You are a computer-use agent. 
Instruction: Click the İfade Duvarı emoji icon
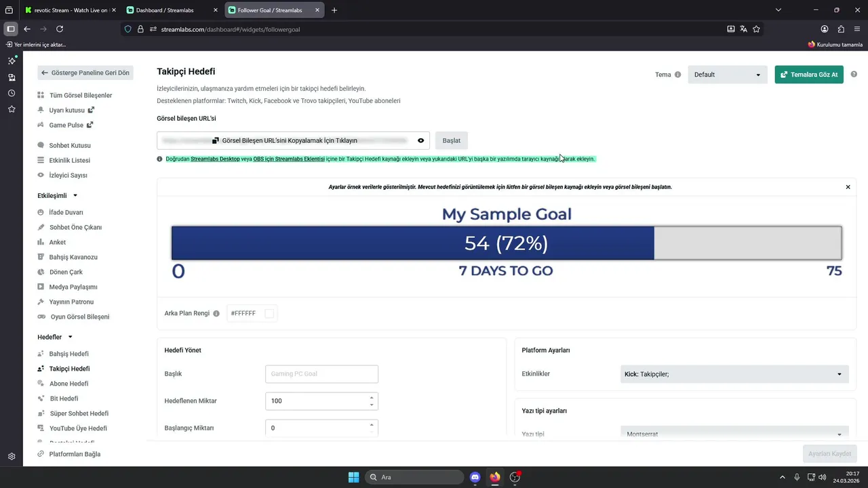click(x=41, y=212)
